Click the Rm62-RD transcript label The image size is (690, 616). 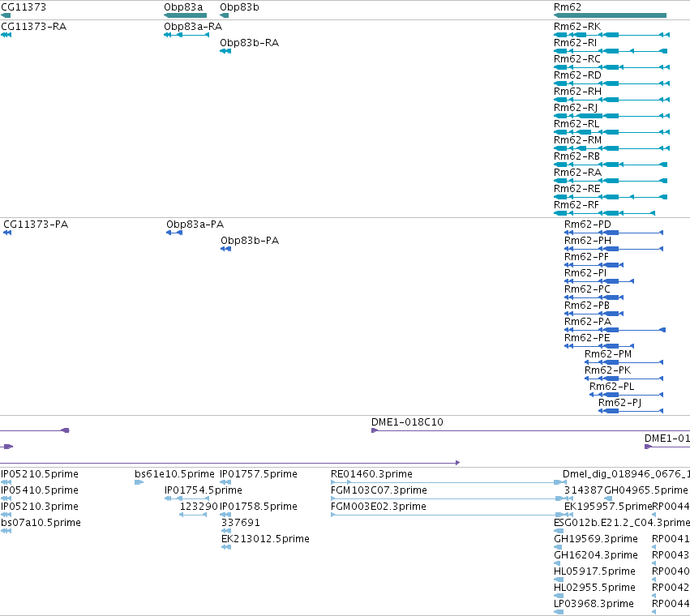(577, 75)
